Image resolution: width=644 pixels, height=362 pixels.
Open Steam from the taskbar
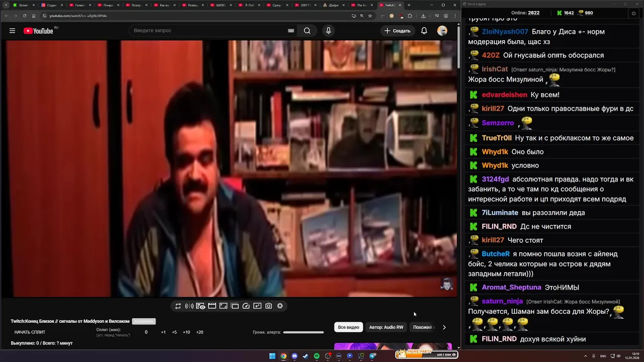(x=305, y=356)
